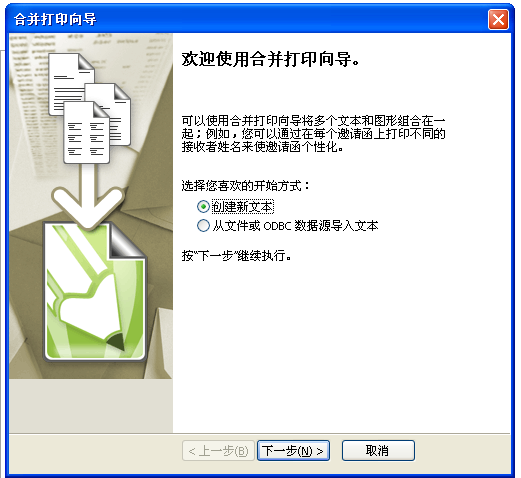
Task: Click the description paragraph about 邀请函
Action: [x=314, y=134]
